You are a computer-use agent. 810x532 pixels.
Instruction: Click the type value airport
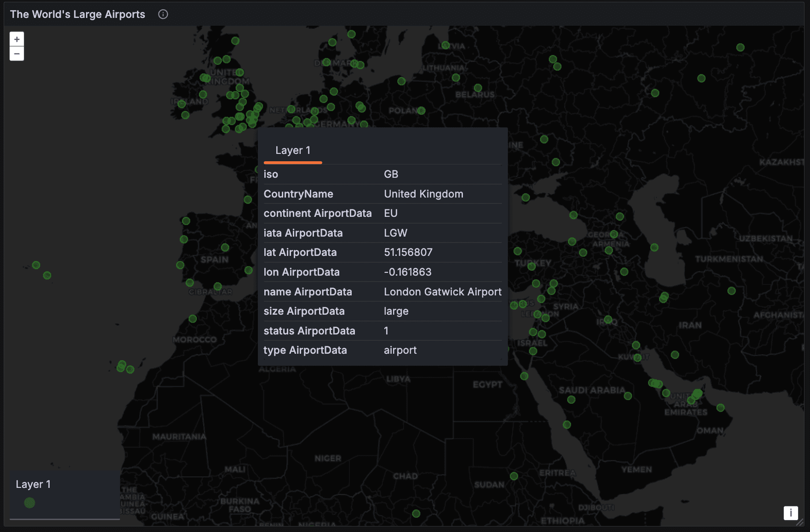[400, 350]
